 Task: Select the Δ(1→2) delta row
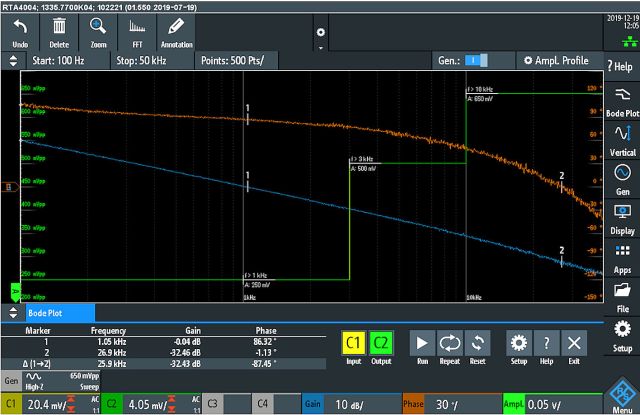tap(163, 363)
